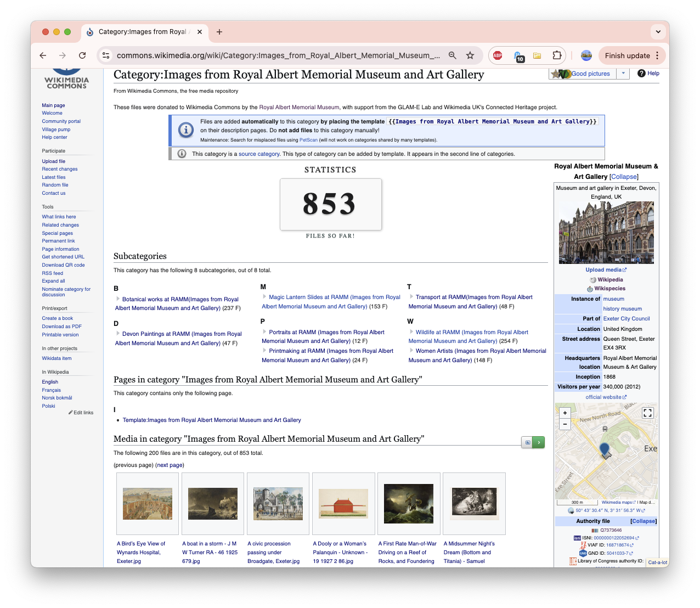Open the extension with badge 10
Screen dimensions: 700x608
click(518, 56)
